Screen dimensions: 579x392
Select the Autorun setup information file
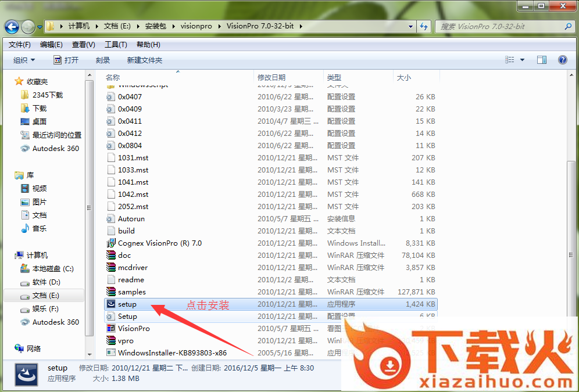[271, 218]
